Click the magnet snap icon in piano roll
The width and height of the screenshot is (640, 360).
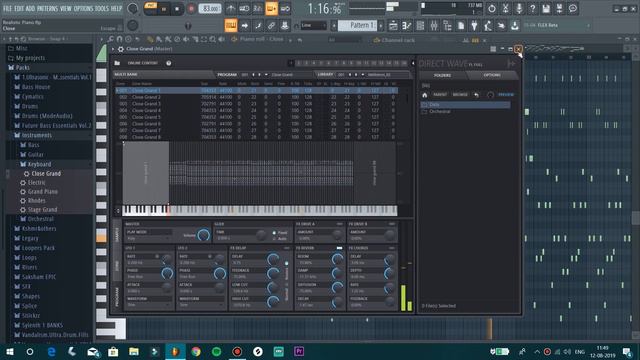pyautogui.click(x=120, y=39)
